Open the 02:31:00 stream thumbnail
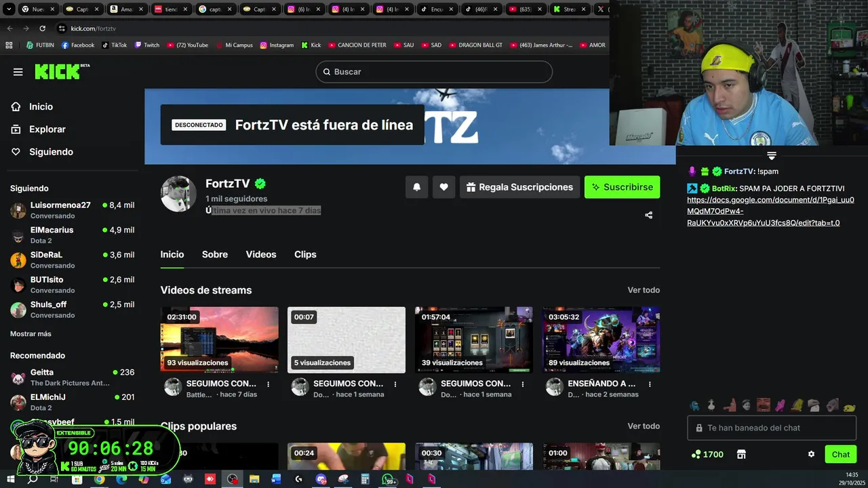This screenshot has height=488, width=868. pos(219,340)
